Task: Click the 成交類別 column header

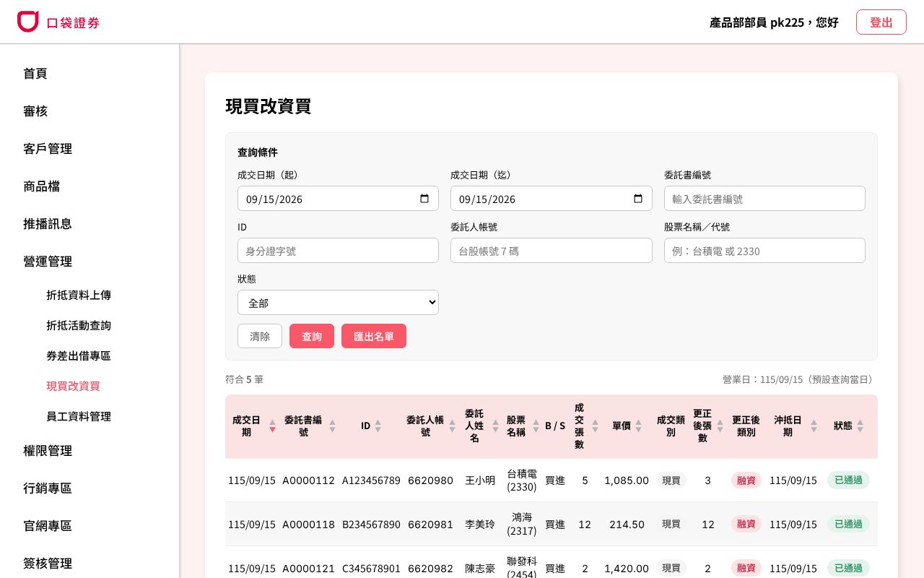Action: 671,426
